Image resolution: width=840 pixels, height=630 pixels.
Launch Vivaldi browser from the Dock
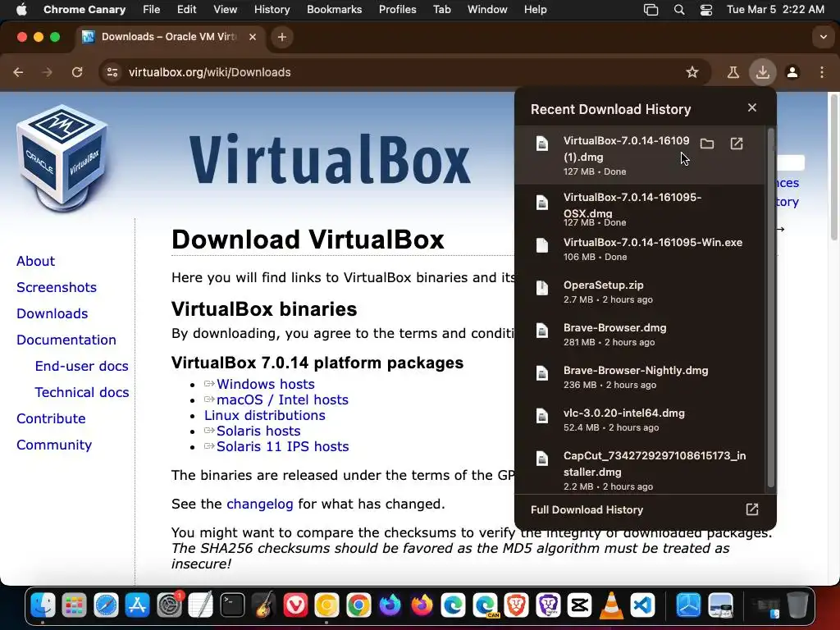coord(295,606)
